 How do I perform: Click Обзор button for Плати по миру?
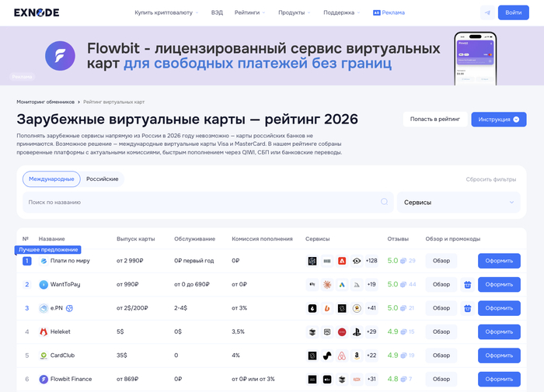tap(441, 261)
